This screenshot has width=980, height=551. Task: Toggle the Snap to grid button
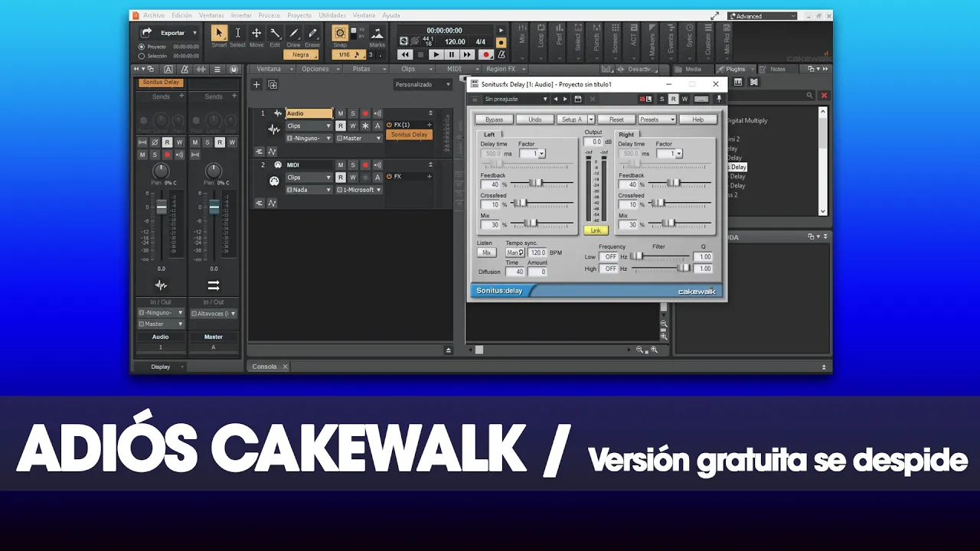click(x=340, y=34)
